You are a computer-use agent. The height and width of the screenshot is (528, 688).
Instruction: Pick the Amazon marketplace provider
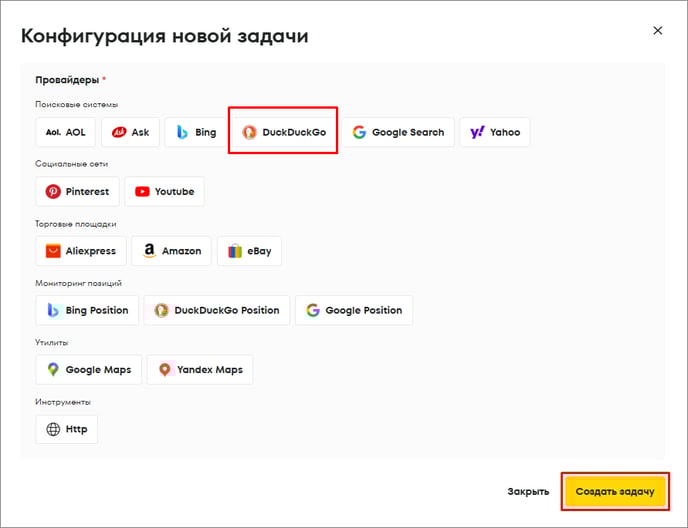coord(172,251)
